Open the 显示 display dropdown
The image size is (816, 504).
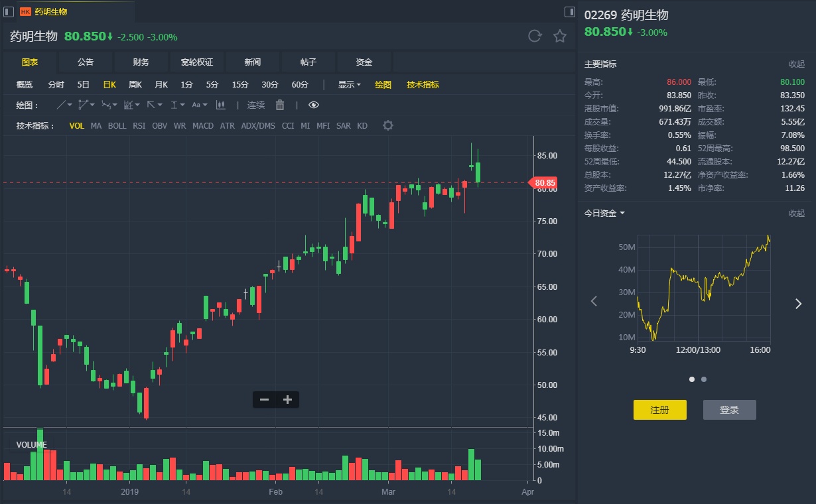click(x=349, y=84)
